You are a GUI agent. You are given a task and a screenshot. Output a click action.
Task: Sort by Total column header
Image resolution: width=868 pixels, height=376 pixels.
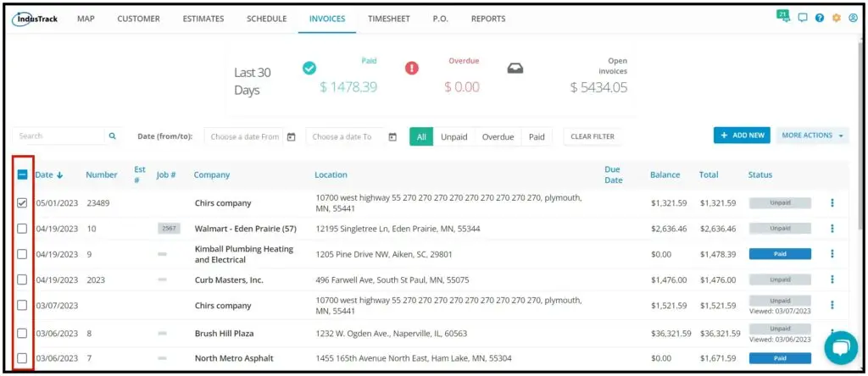point(709,174)
